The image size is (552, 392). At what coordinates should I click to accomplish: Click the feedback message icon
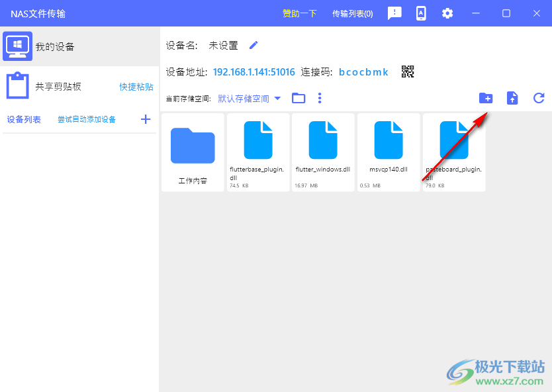point(394,13)
